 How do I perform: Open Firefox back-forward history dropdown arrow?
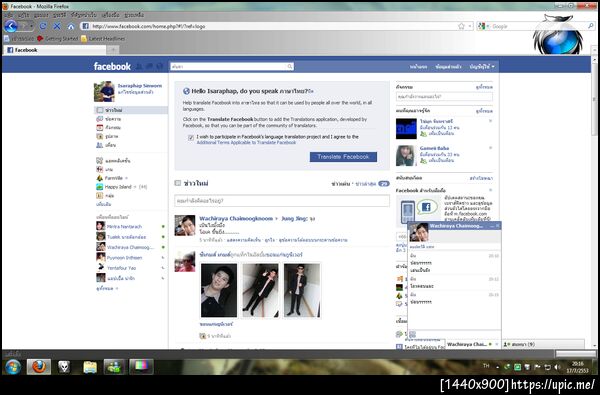click(31, 26)
